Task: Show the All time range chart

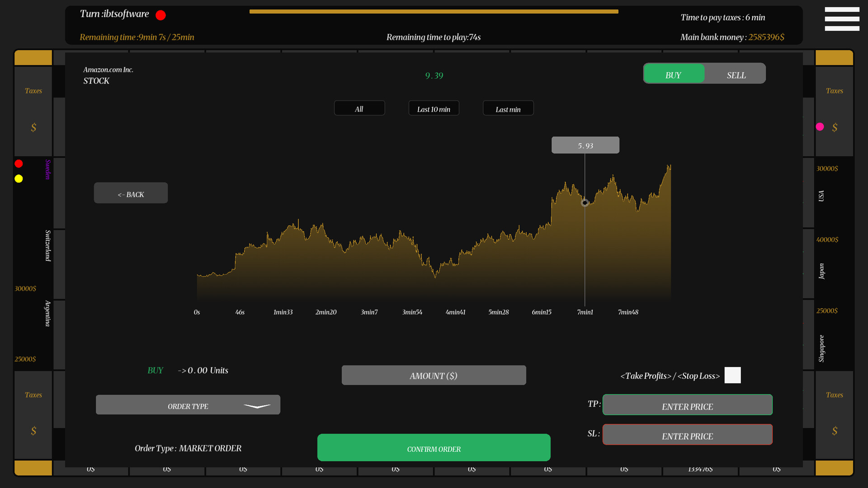Action: [x=359, y=108]
